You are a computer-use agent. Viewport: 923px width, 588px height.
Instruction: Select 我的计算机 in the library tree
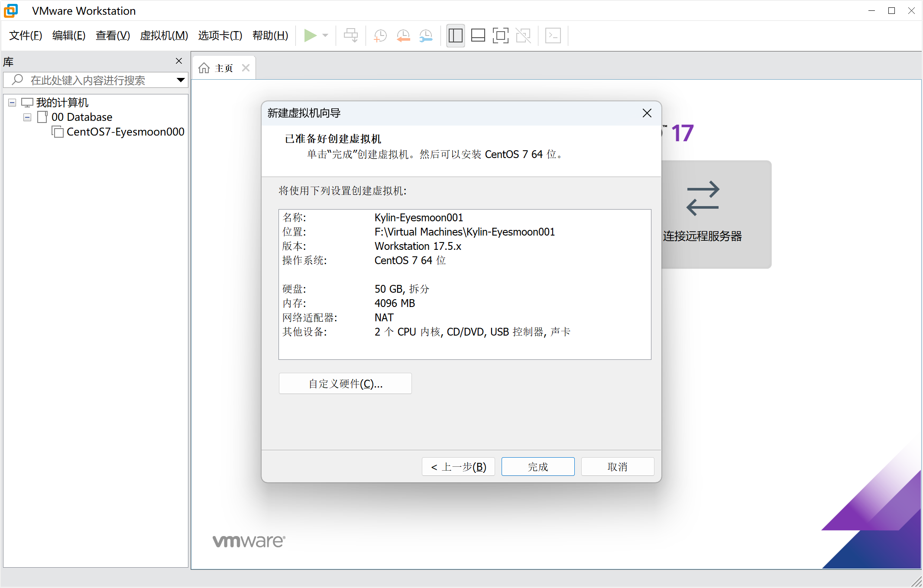tap(62, 103)
